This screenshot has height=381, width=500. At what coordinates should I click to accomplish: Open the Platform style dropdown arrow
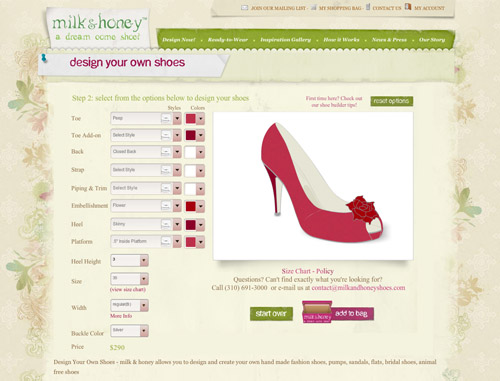[177, 241]
